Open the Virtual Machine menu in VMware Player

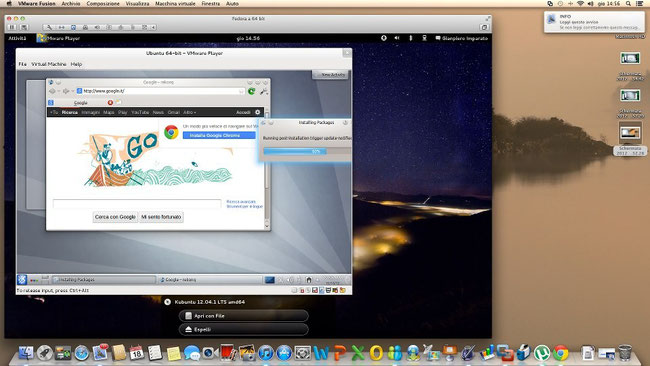coord(49,64)
